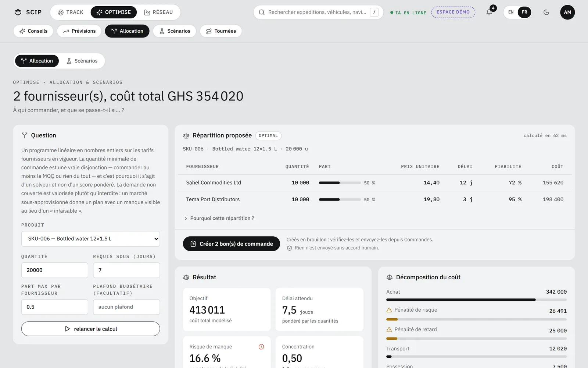Click the Quantité field showing 20000
Viewport: 588px width, 368px height.
(55, 270)
